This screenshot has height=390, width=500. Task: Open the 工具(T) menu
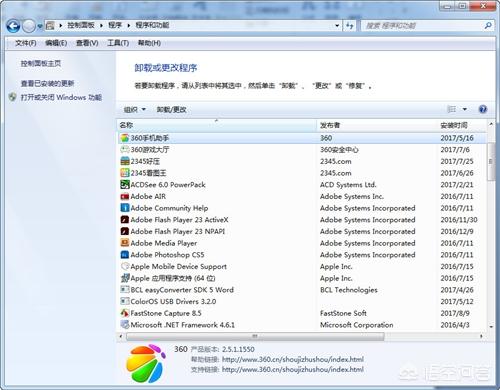tap(118, 43)
